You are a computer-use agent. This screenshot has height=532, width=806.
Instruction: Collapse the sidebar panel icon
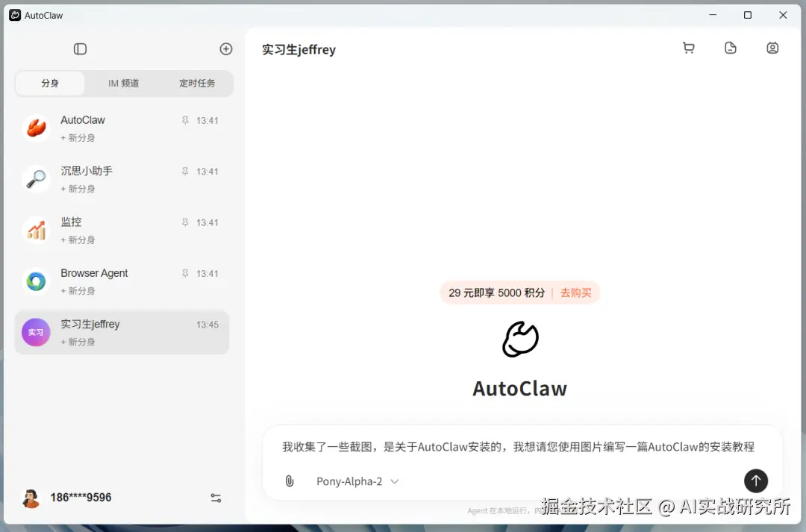tap(80, 48)
